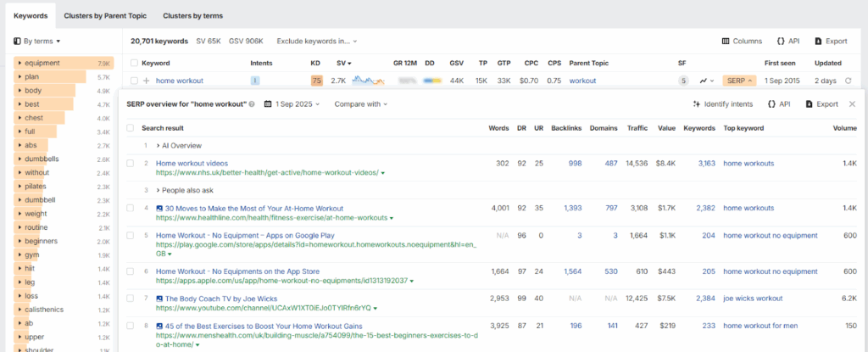Open Home workout videos result link
Viewport: 868px width, 352px height.
[192, 164]
